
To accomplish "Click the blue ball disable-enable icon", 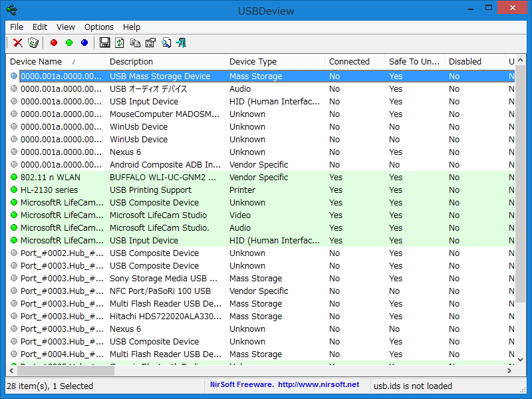I will coord(84,43).
